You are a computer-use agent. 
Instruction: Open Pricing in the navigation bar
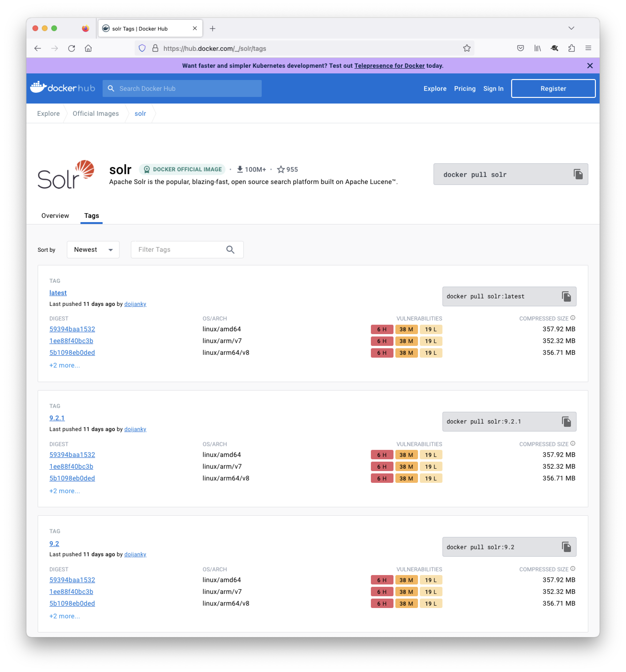click(x=464, y=88)
